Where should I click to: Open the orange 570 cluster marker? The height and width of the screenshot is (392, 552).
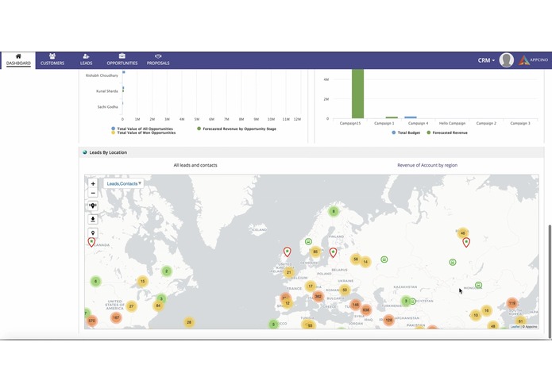tap(91, 321)
